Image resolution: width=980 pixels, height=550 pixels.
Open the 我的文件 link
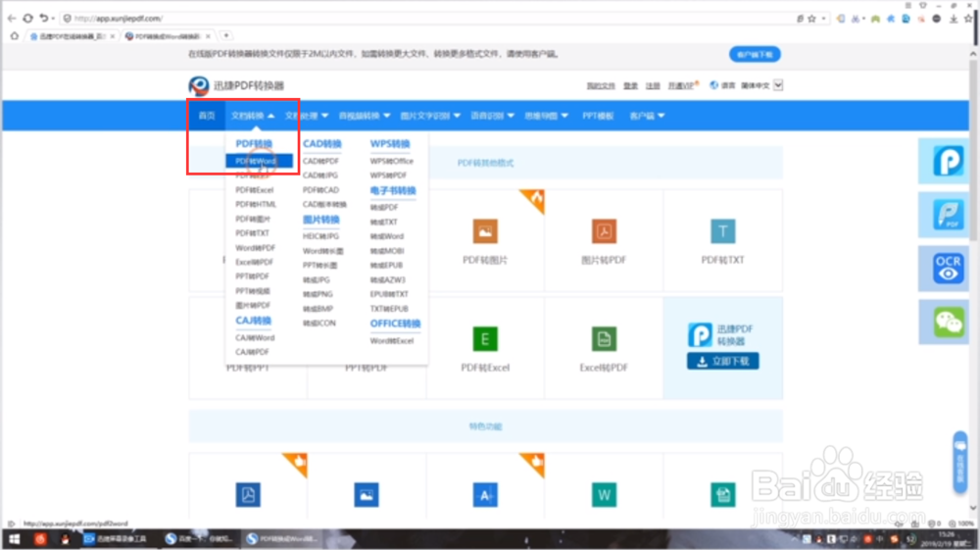tap(601, 85)
